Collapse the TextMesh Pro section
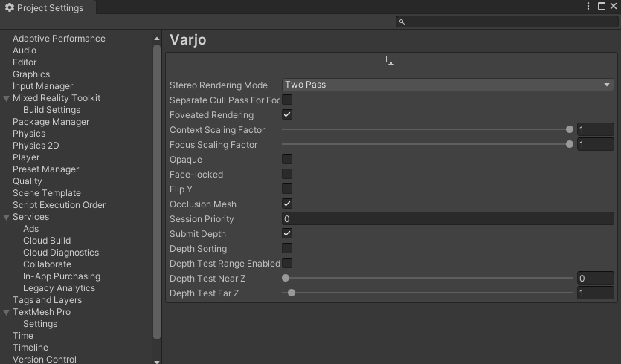This screenshot has height=364, width=621. (x=7, y=312)
